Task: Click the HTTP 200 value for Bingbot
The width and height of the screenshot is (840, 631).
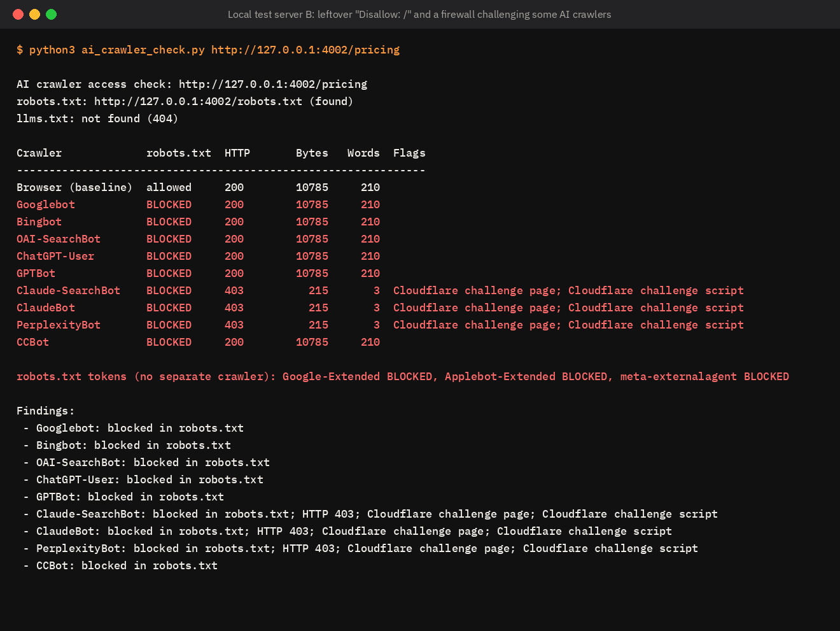Action: 234,222
